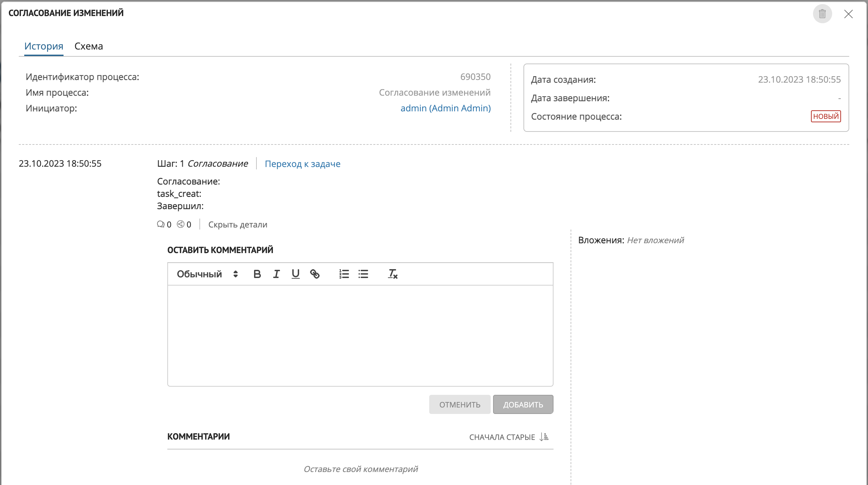Toggle bold formatting in comment editor
The height and width of the screenshot is (485, 868).
tap(257, 274)
